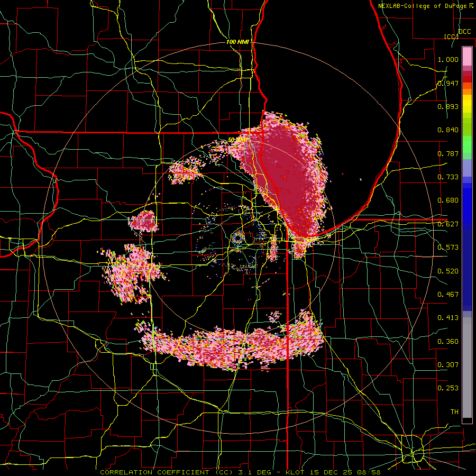Image resolution: width=476 pixels, height=476 pixels.
Task: Click the CORRELATION COEFFICIENT (CC) caption text
Action: click(167, 472)
